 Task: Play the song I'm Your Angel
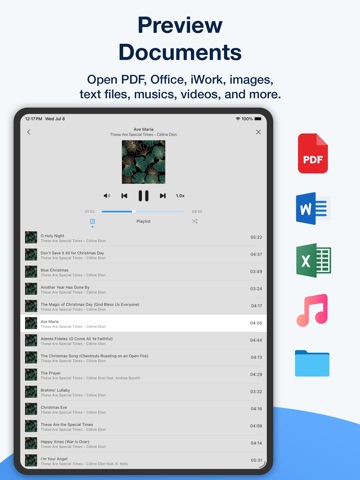[x=143, y=461]
